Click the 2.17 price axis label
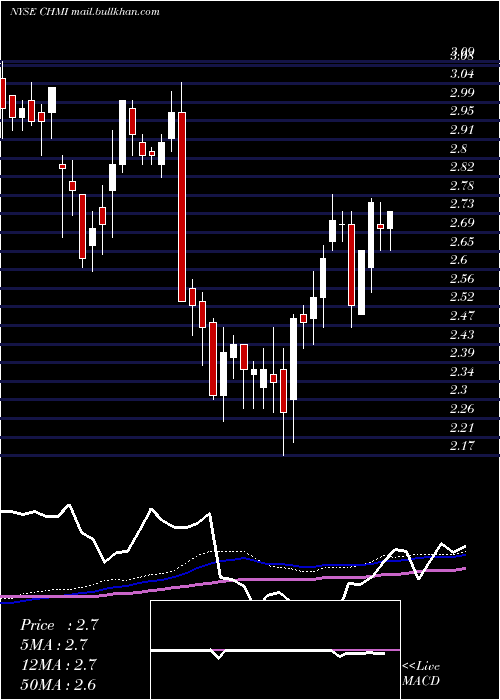Screen dimensions: 500x700 click(x=462, y=446)
